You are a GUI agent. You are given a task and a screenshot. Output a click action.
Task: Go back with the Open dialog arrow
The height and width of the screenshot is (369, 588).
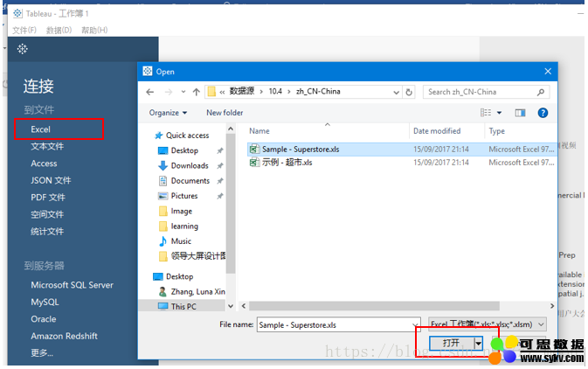pyautogui.click(x=150, y=92)
